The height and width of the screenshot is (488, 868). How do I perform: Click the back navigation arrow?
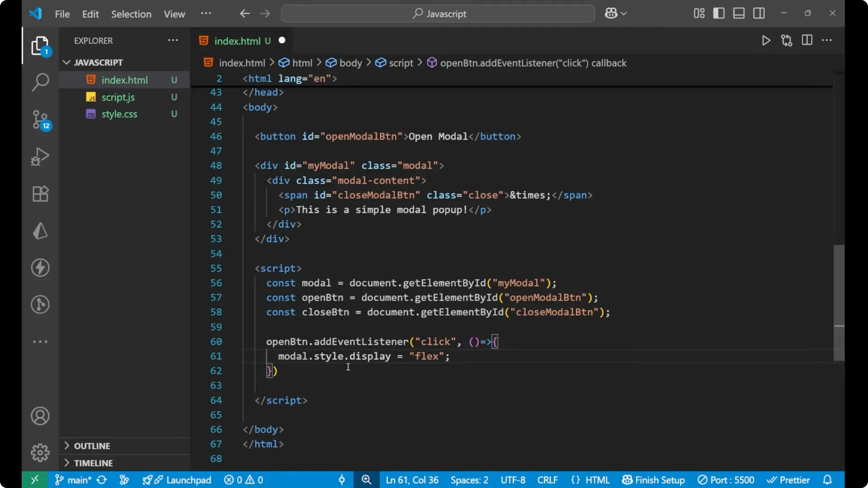[245, 14]
